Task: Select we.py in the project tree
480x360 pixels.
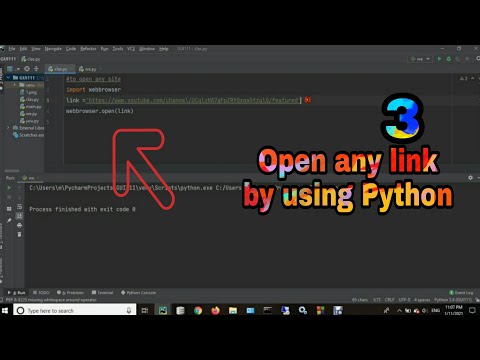Action: click(28, 114)
